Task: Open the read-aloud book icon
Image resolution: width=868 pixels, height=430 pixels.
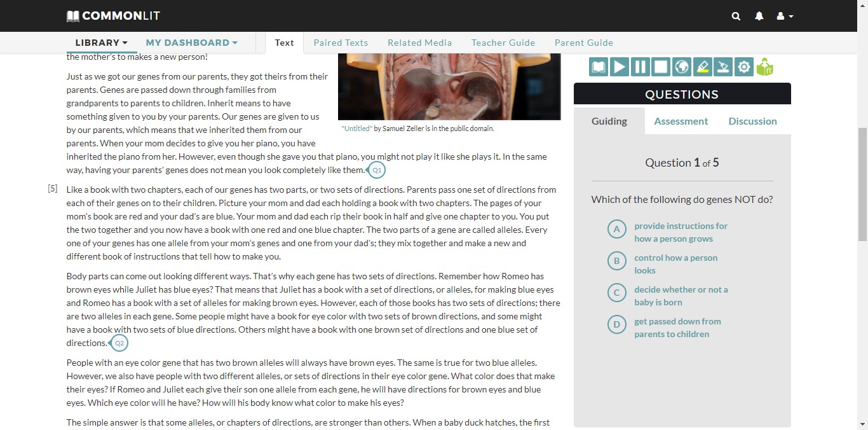Action: 598,67
